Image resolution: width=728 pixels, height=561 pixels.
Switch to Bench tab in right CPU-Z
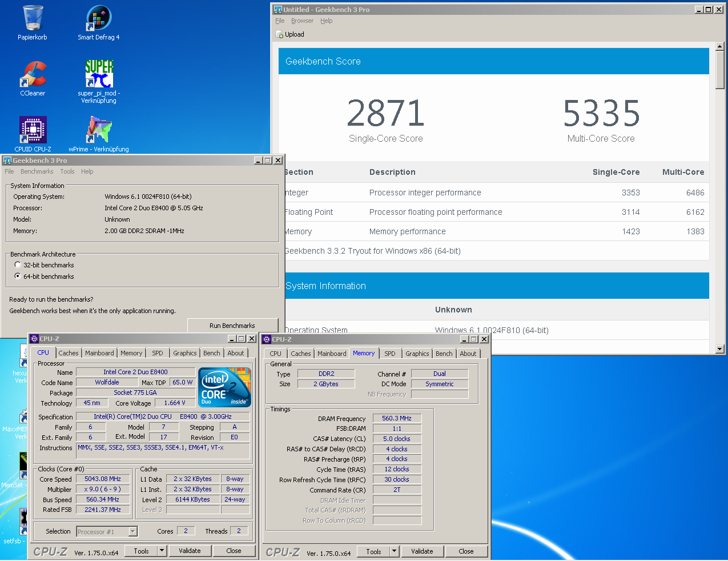444,354
